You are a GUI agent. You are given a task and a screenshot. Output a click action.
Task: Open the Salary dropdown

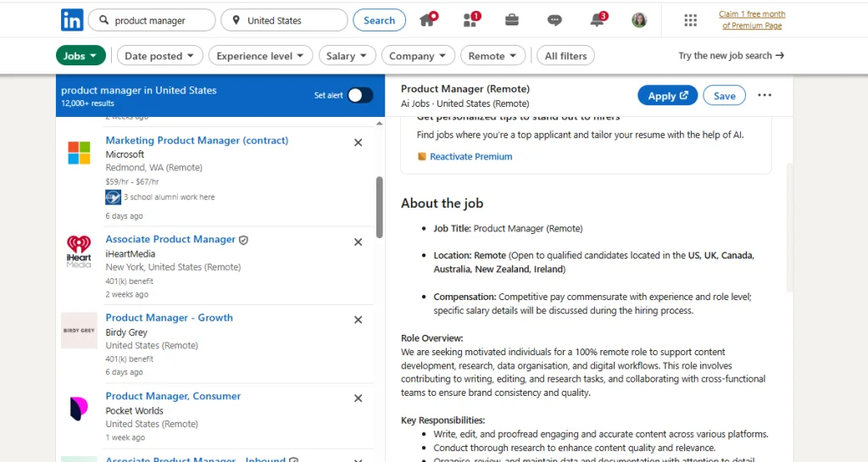(347, 55)
